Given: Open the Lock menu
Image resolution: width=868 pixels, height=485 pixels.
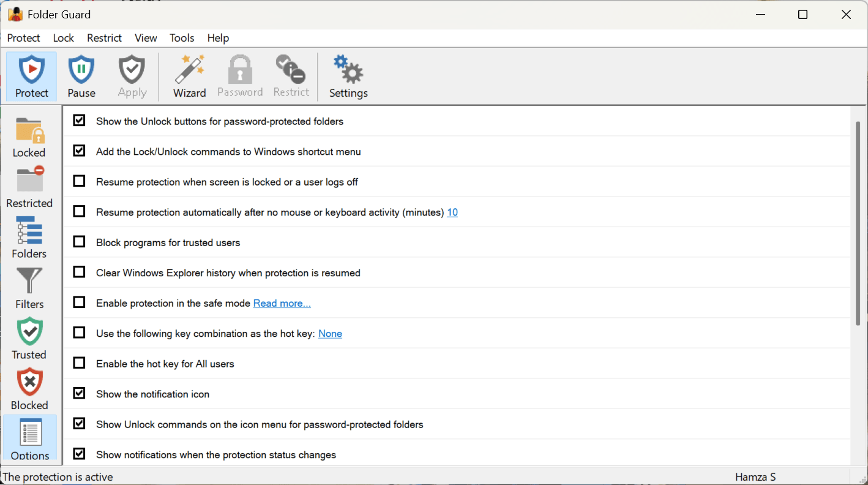Looking at the screenshot, I should pyautogui.click(x=64, y=38).
